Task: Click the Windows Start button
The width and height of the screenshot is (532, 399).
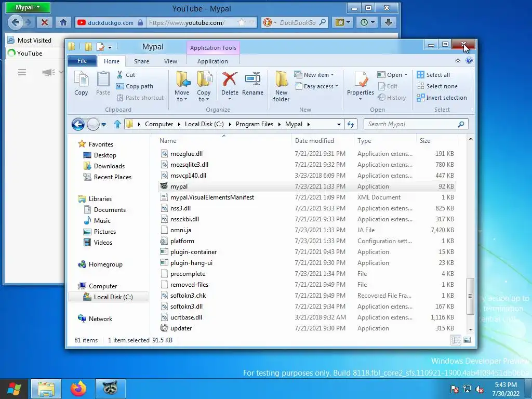Action: click(x=14, y=389)
